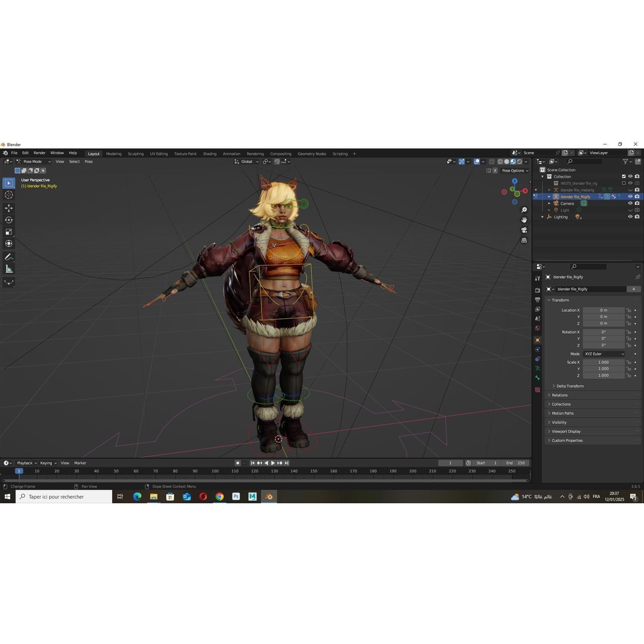This screenshot has width=644, height=644.
Task: Select the Select Box tool
Action: 8,183
